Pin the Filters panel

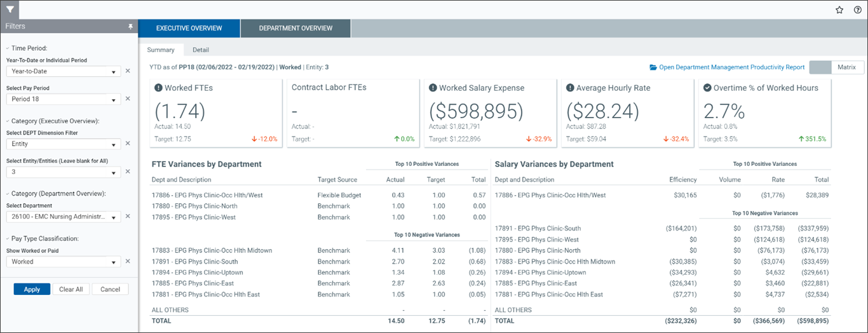coord(130,27)
